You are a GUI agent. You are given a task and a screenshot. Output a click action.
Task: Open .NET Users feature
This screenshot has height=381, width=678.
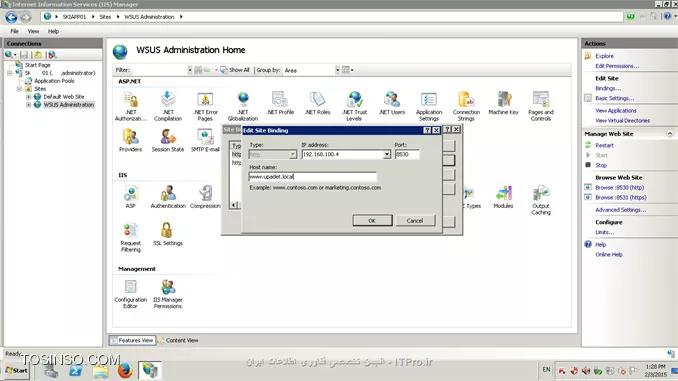click(392, 103)
